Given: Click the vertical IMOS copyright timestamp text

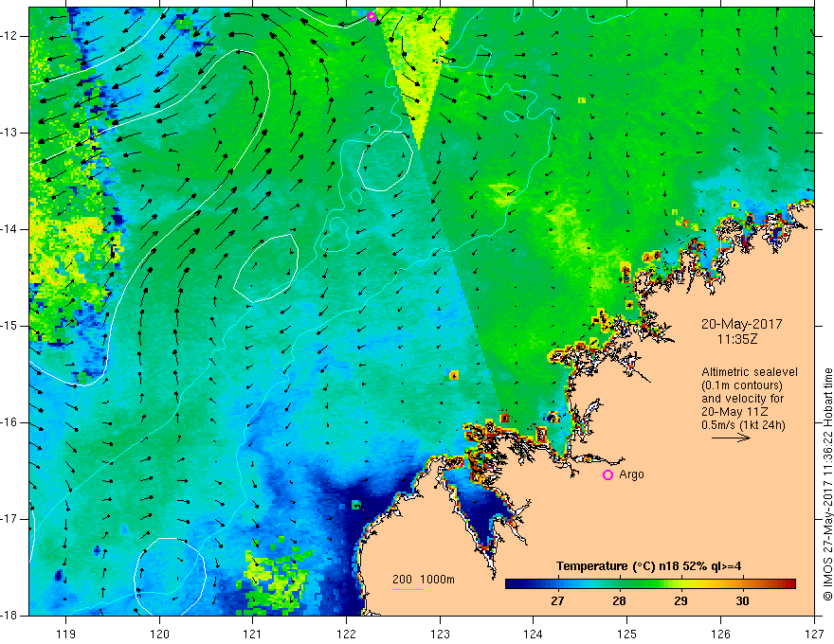Looking at the screenshot, I should (x=827, y=484).
